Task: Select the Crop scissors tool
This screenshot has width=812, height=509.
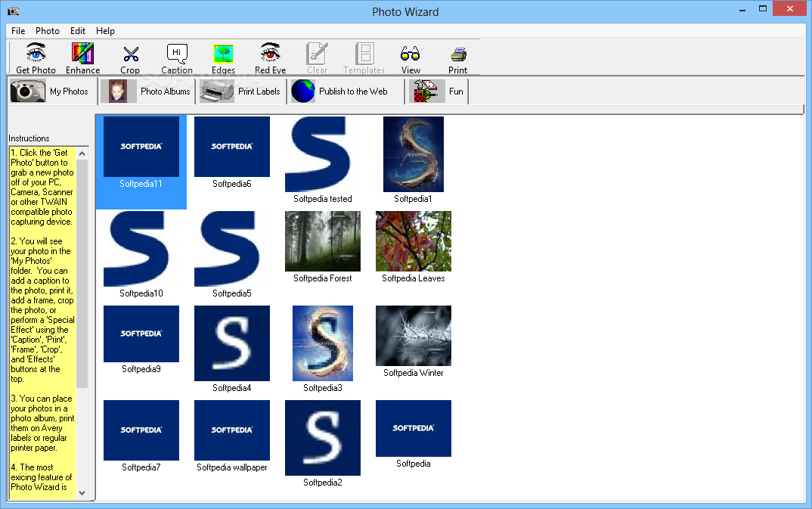Action: click(x=130, y=58)
